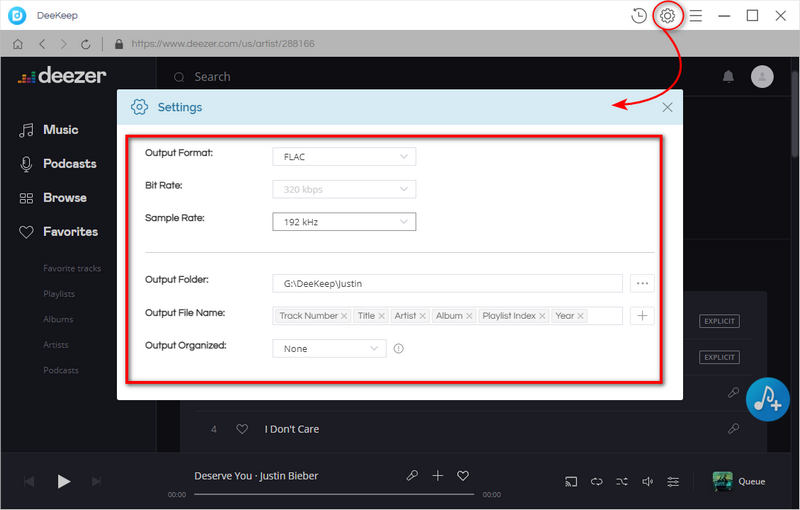
Task: Remove the Track Number tag
Action: tap(344, 316)
